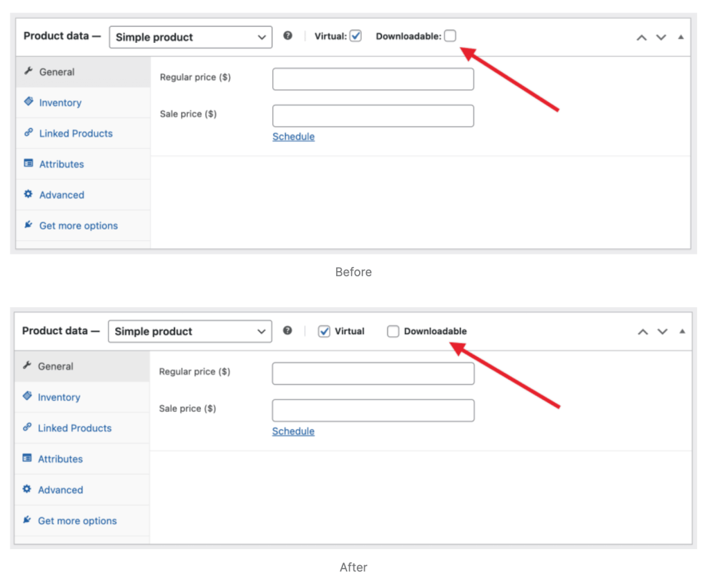Collapse the Before panel using the small triangle toggle
Screen dimensions: 709x588
[681, 37]
